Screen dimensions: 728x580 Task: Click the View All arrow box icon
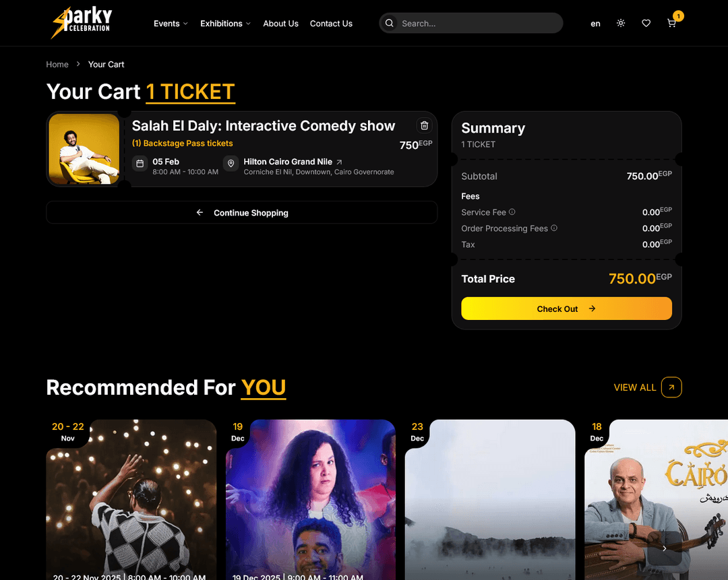671,387
